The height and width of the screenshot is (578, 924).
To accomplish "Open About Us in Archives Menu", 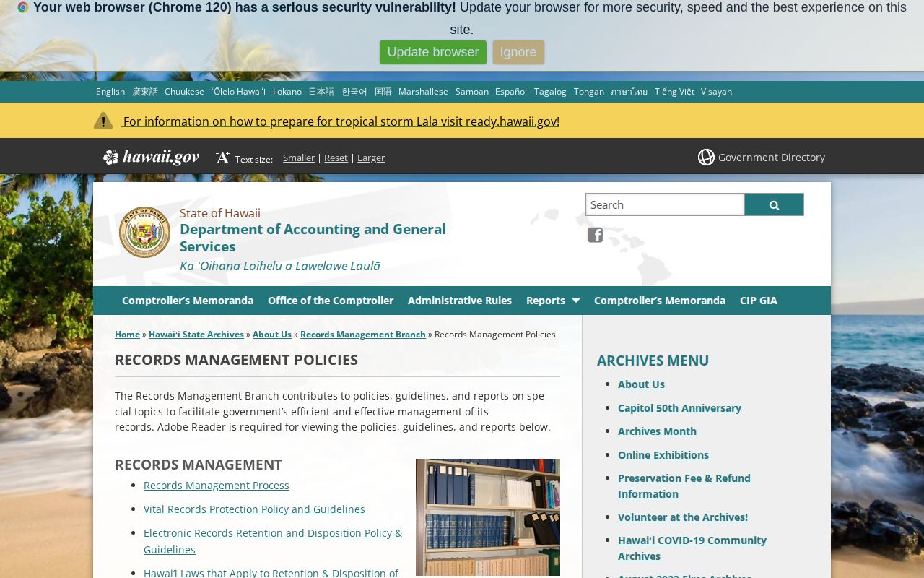I will coord(641,384).
